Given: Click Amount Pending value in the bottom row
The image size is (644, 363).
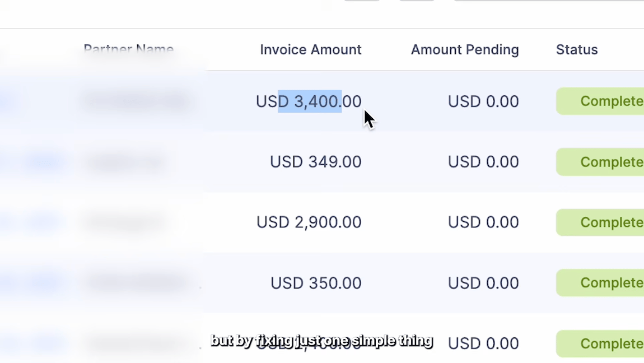Looking at the screenshot, I should coord(483,343).
